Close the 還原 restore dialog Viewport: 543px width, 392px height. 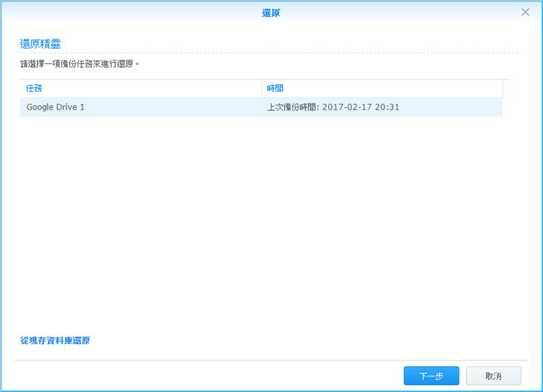coord(525,12)
